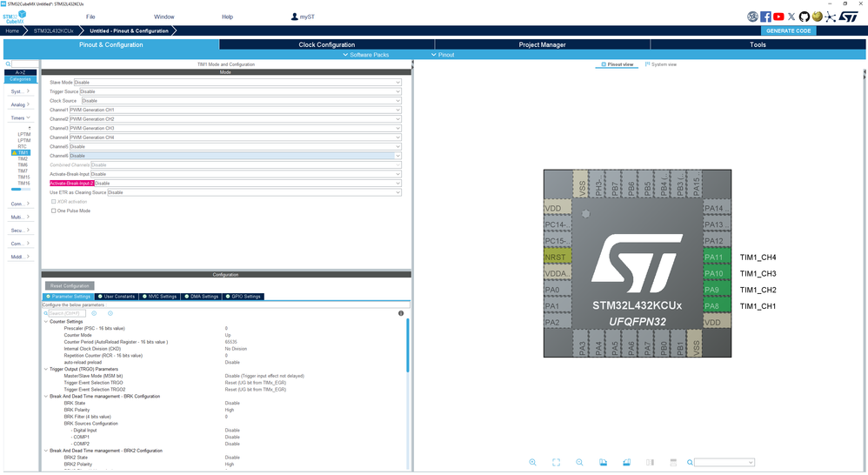The width and height of the screenshot is (868, 475).
Task: Open the File menu
Action: [x=90, y=17]
